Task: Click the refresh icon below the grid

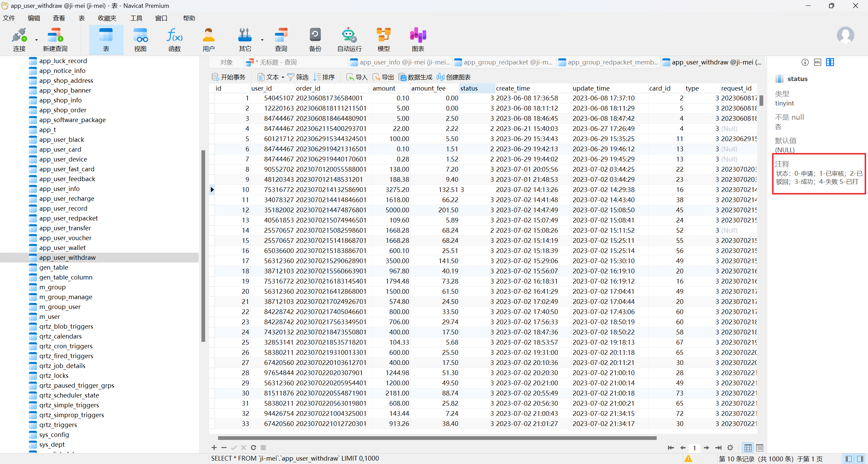Action: click(253, 448)
